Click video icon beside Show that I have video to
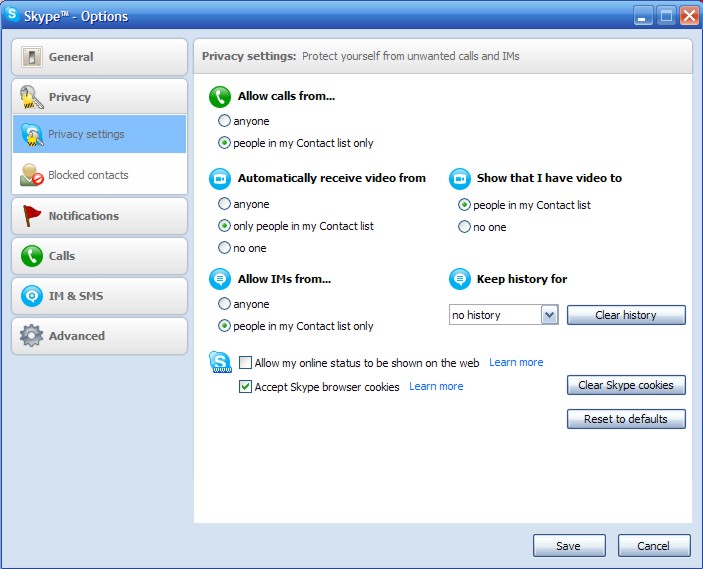The width and height of the screenshot is (703, 569). (460, 179)
